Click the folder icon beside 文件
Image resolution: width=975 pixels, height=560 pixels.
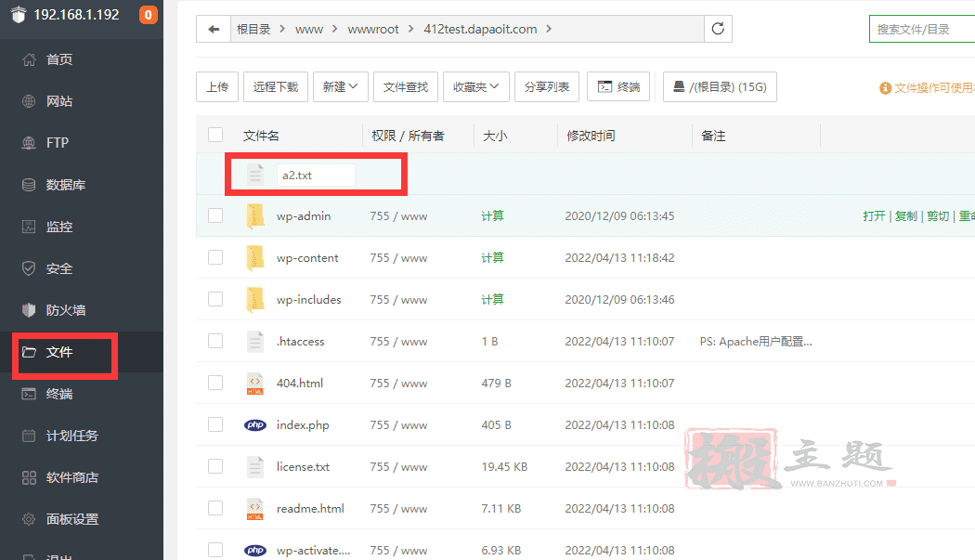pos(29,352)
